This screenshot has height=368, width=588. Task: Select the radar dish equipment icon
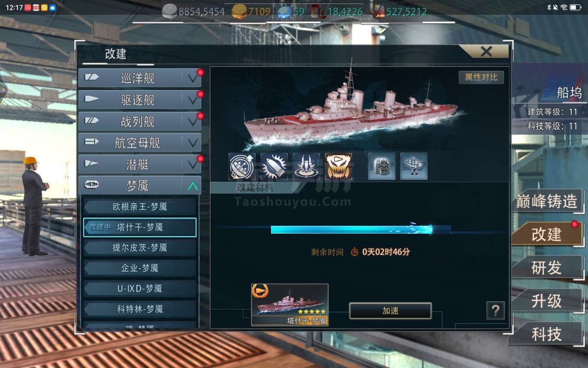point(414,167)
